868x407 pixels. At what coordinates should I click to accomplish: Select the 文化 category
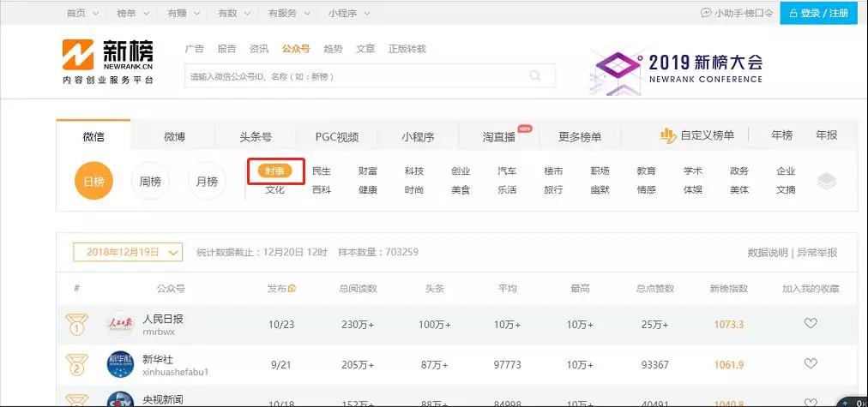[x=275, y=189]
